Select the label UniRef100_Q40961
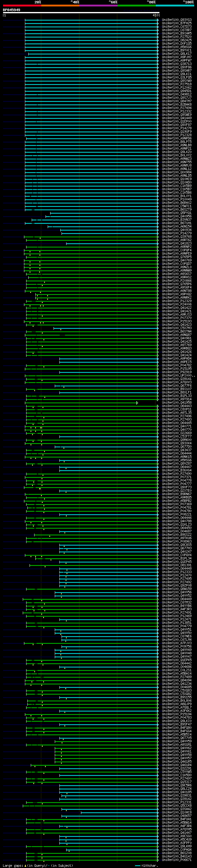Screen dimensions: 197x868 pos(177,338)
